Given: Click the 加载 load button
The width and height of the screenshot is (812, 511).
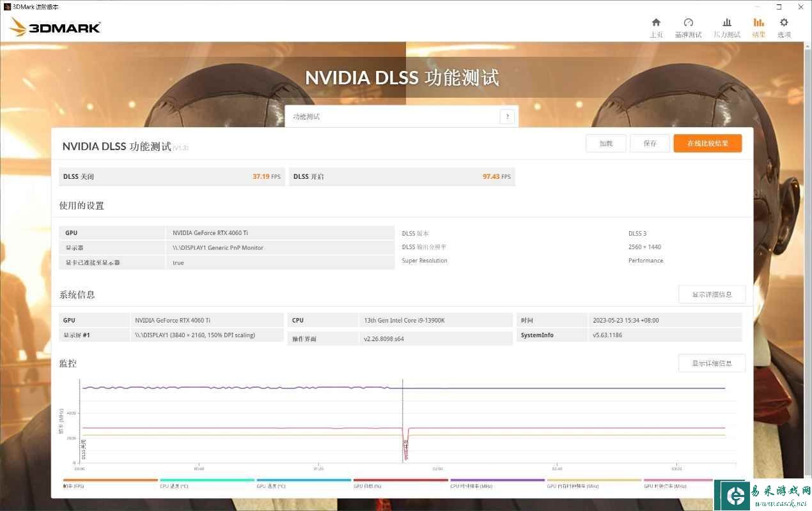Looking at the screenshot, I should click(606, 143).
